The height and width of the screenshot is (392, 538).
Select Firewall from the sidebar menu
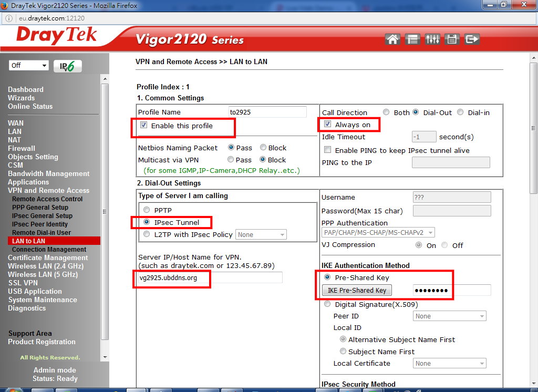click(22, 148)
